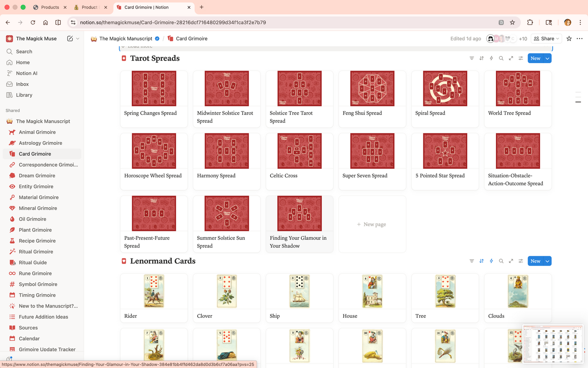Open Calendar page in sidebar
This screenshot has height=368, width=588.
click(42, 339)
